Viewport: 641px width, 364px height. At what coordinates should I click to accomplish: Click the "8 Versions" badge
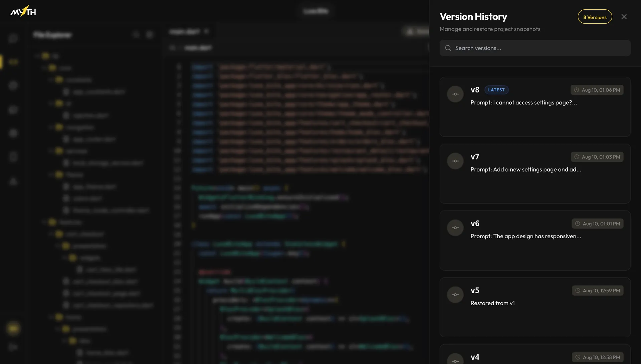click(595, 17)
